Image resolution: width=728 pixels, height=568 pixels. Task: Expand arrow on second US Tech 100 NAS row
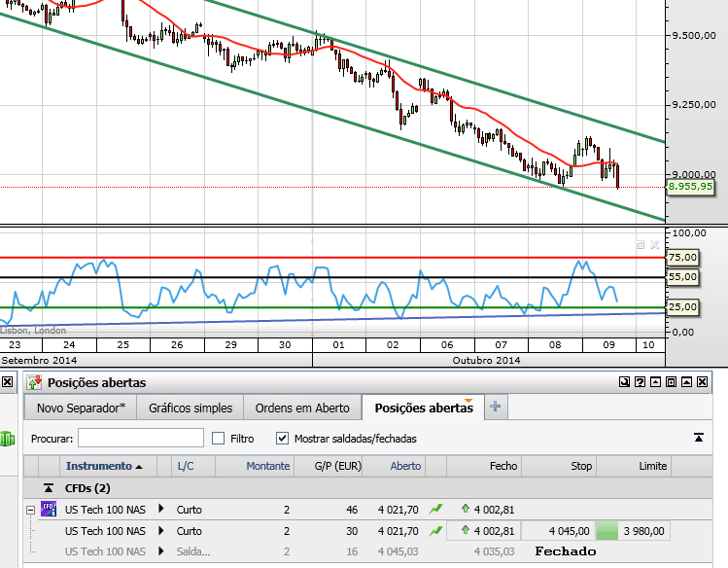click(x=161, y=530)
